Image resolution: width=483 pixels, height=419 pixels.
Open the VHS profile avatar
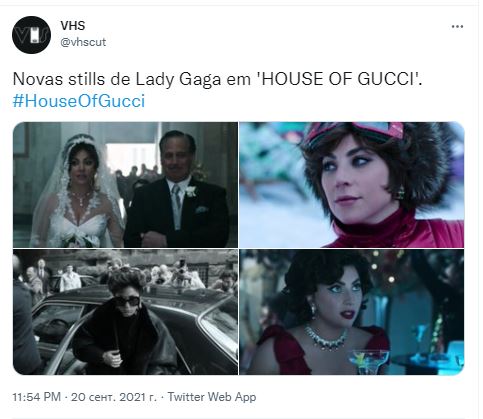[31, 35]
